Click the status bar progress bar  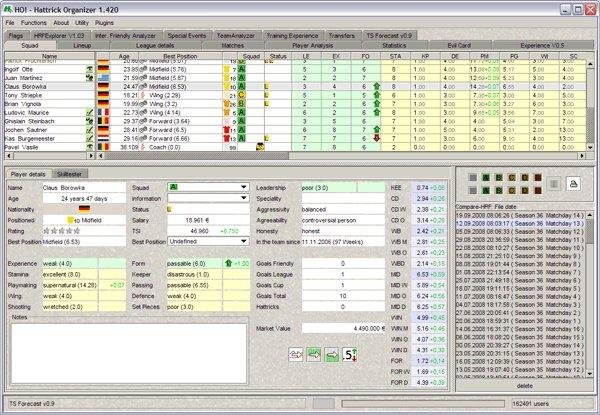[x=423, y=404]
